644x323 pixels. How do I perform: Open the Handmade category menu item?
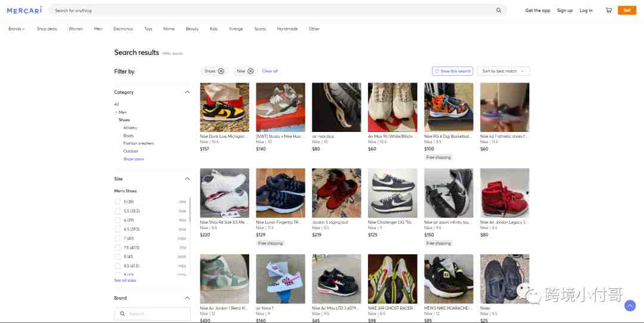tap(287, 29)
